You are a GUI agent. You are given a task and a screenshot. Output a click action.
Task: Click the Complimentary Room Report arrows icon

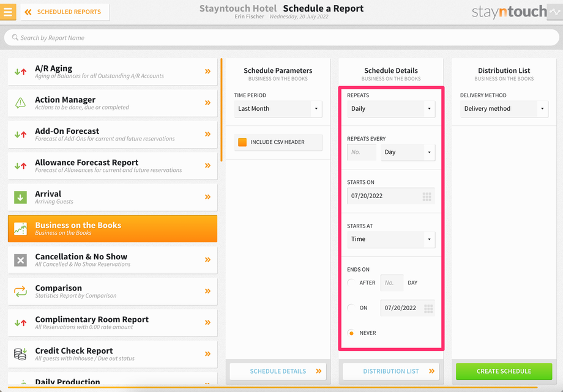pos(20,323)
